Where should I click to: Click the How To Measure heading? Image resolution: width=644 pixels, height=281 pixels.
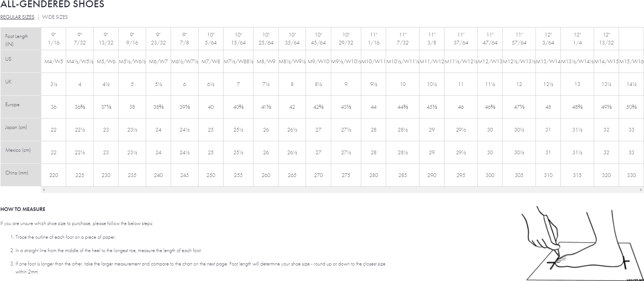tap(23, 209)
